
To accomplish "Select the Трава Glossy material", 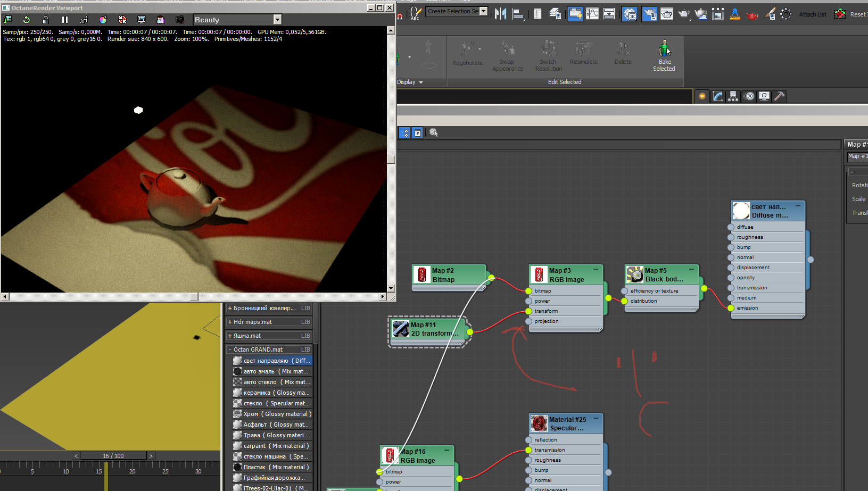I will [271, 435].
